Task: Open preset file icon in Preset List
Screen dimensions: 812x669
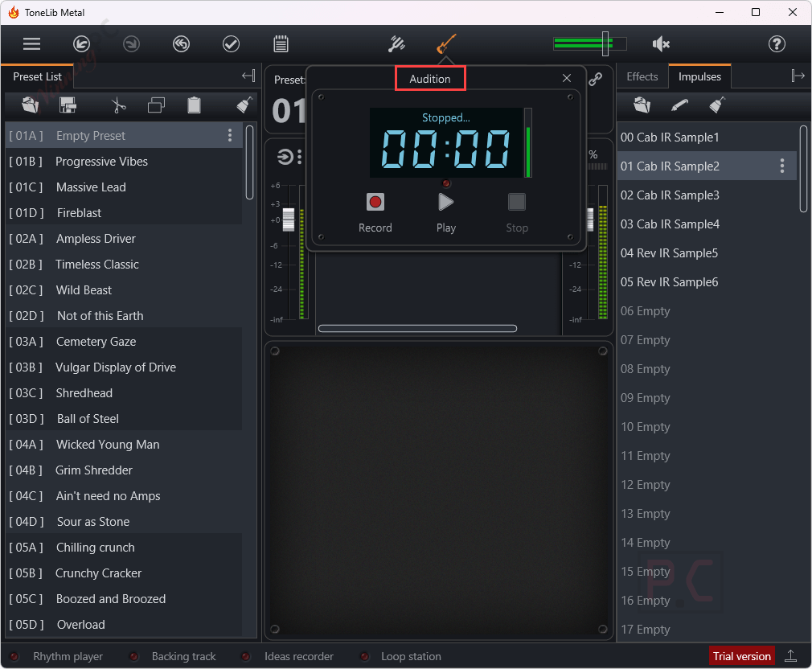Action: (x=31, y=105)
